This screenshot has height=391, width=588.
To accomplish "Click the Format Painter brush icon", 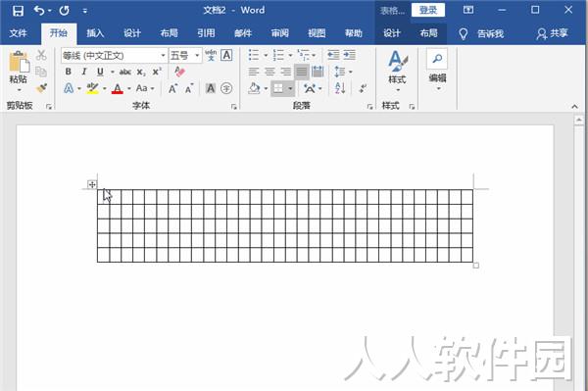I will pos(41,88).
